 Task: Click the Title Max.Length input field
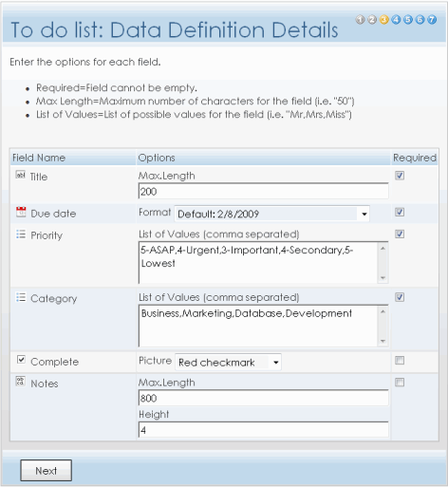pos(263,191)
